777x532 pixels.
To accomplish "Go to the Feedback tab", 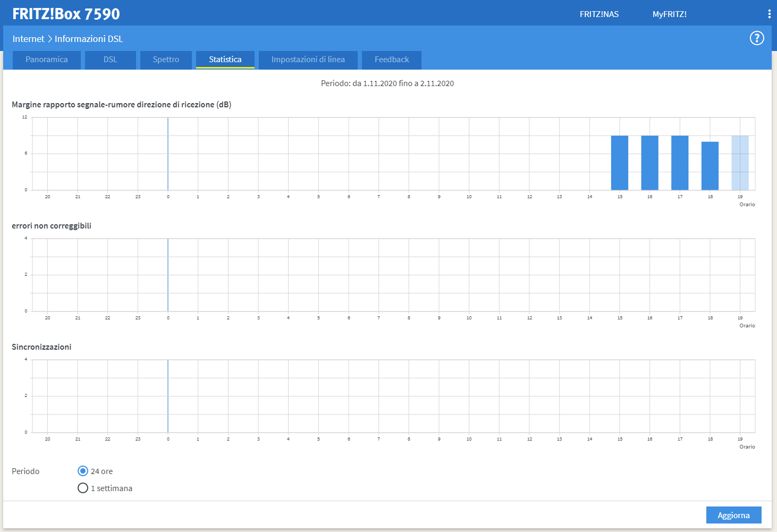I will (392, 60).
